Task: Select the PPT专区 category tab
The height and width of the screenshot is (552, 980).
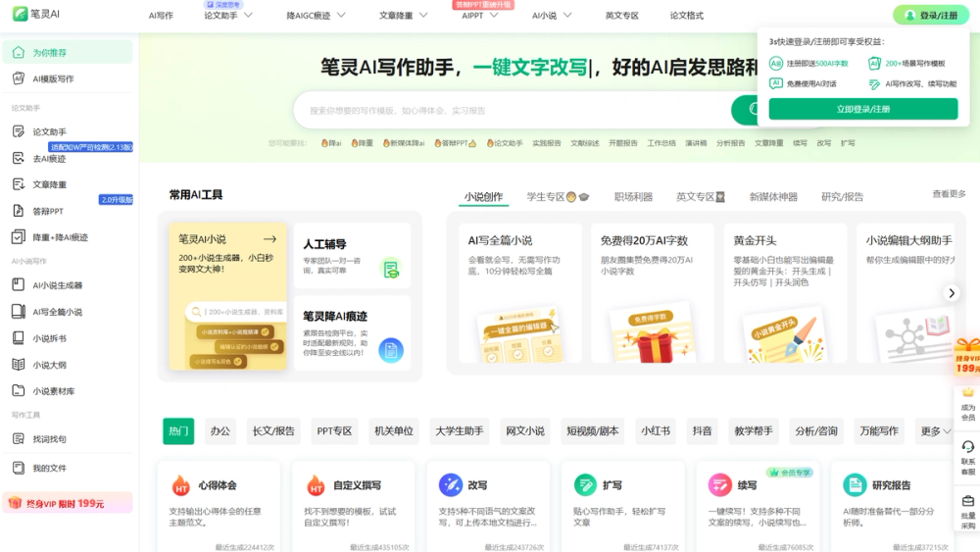Action: [x=334, y=431]
